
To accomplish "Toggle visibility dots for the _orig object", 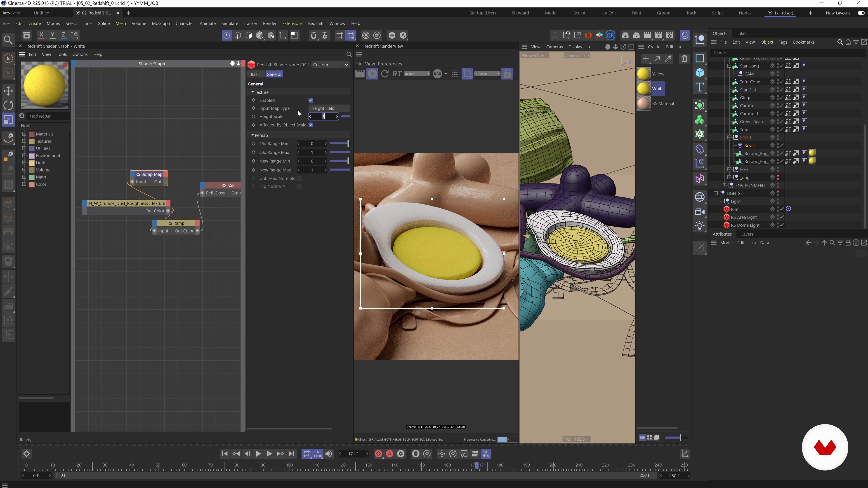I will pyautogui.click(x=778, y=178).
